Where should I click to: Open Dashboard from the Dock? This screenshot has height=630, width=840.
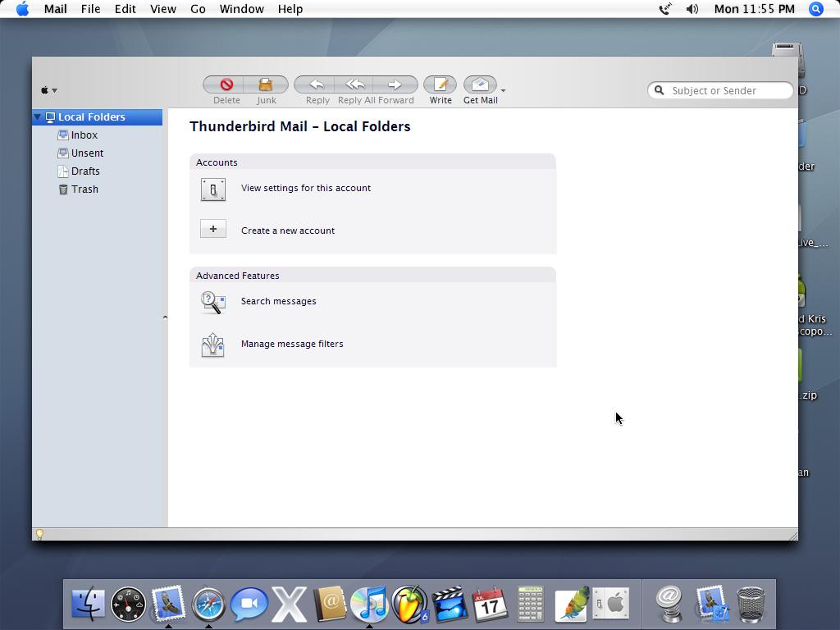point(128,605)
